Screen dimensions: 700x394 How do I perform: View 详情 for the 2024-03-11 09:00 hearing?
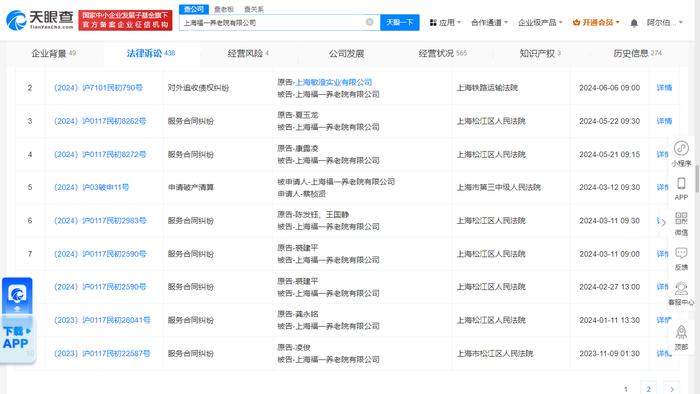[662, 254]
